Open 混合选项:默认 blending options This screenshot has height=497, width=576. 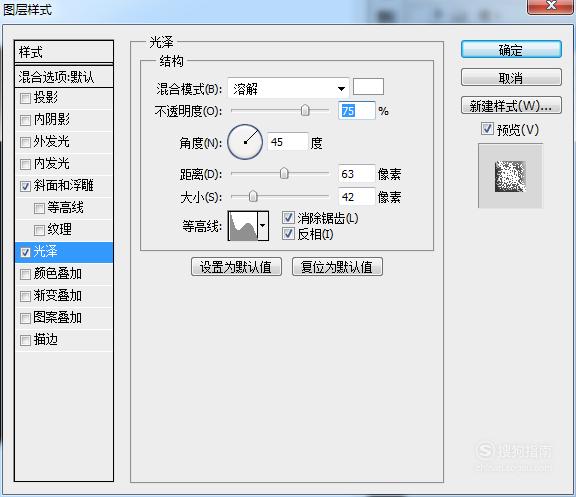pyautogui.click(x=64, y=77)
